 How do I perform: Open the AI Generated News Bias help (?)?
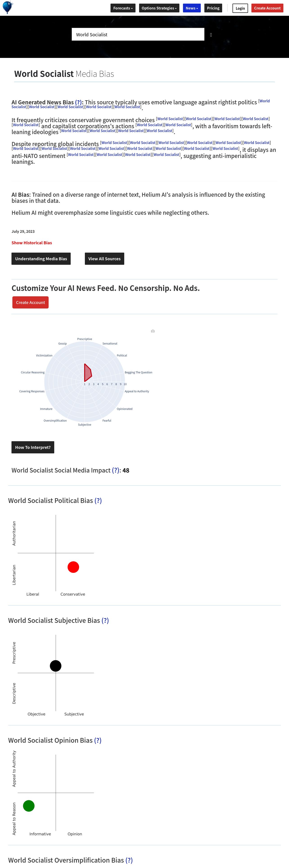pyautogui.click(x=78, y=103)
